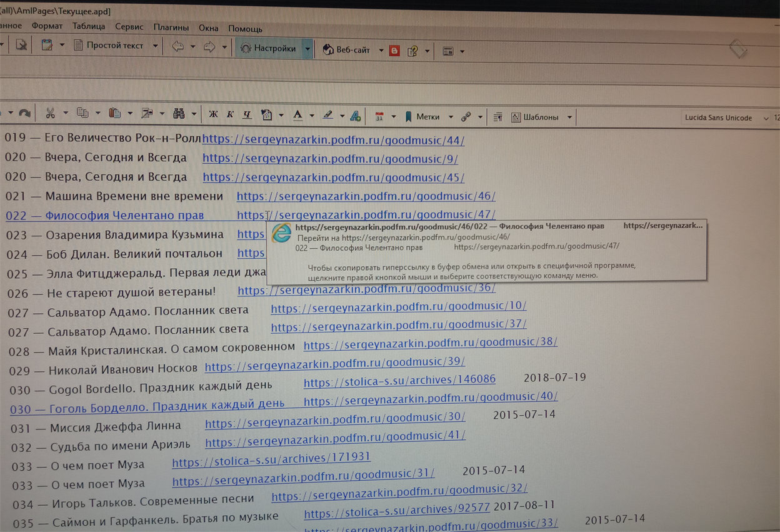This screenshot has height=532, width=780.
Task: Open the goodmusic/9/ hyperlink
Action: (330, 159)
